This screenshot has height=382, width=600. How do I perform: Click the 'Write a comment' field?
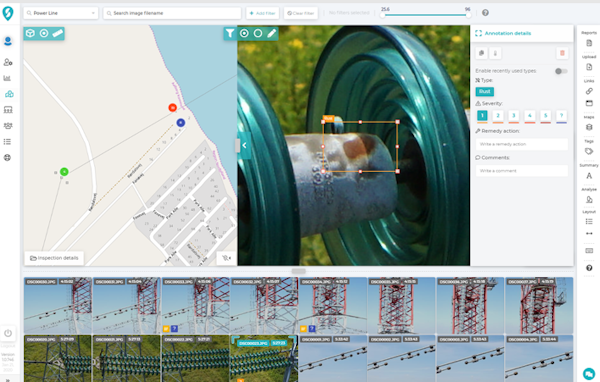(x=522, y=171)
